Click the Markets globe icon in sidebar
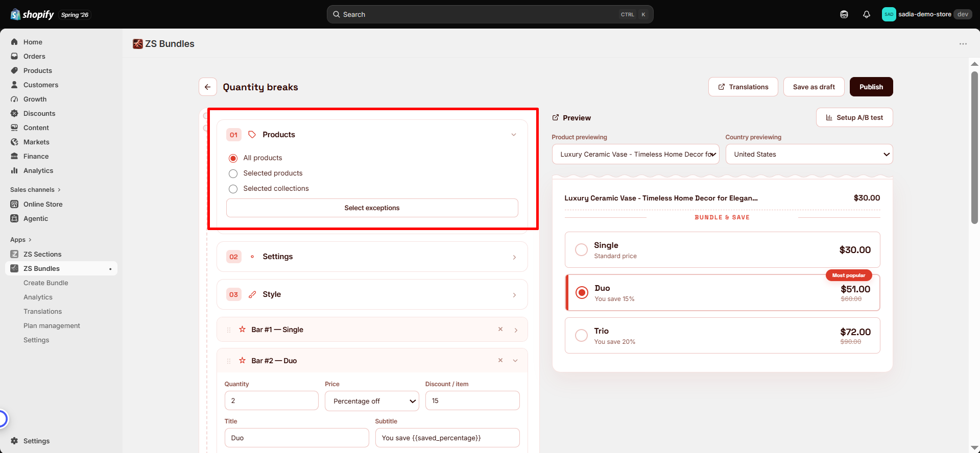Image resolution: width=980 pixels, height=453 pixels. (x=14, y=142)
